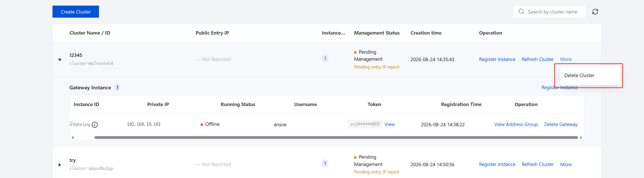Click Not Reported in the 12345 row
The image size is (644, 178).
click(213, 59)
